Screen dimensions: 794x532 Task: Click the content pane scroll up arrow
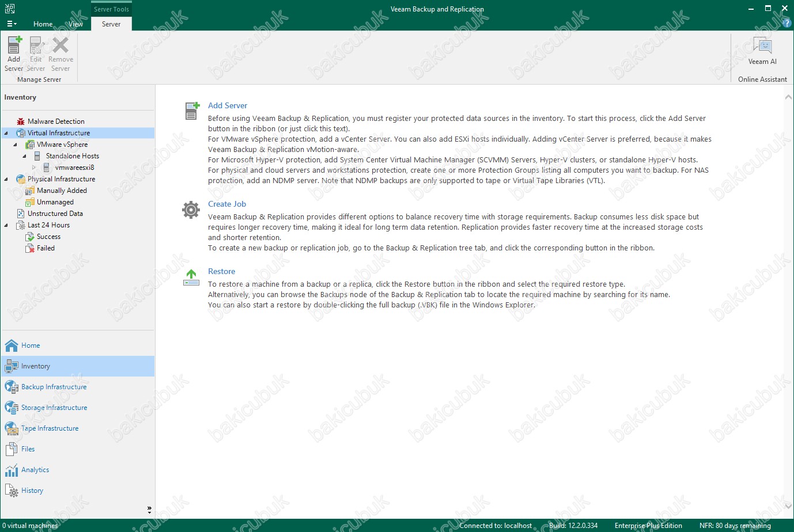pyautogui.click(x=788, y=97)
